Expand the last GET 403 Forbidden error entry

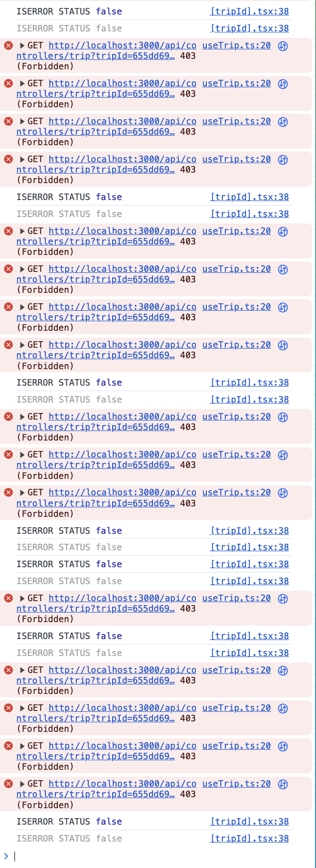(22, 784)
